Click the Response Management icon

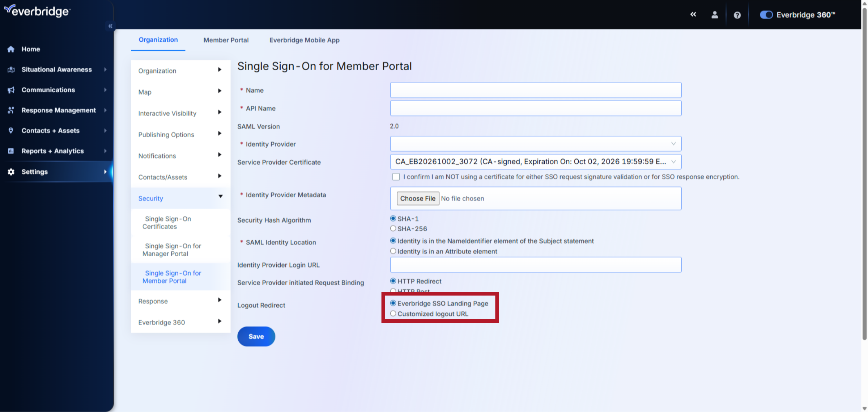[x=11, y=110]
